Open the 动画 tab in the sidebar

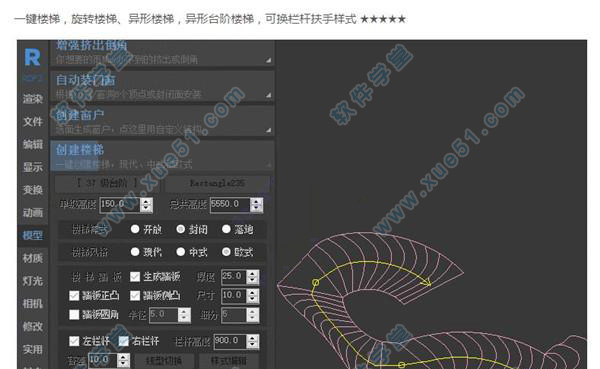pyautogui.click(x=33, y=212)
